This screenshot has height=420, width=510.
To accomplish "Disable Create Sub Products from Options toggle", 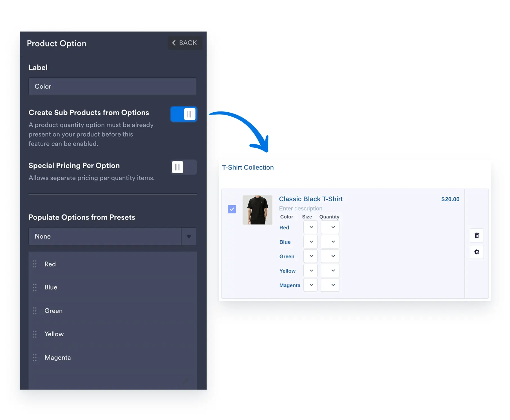I will pyautogui.click(x=184, y=114).
